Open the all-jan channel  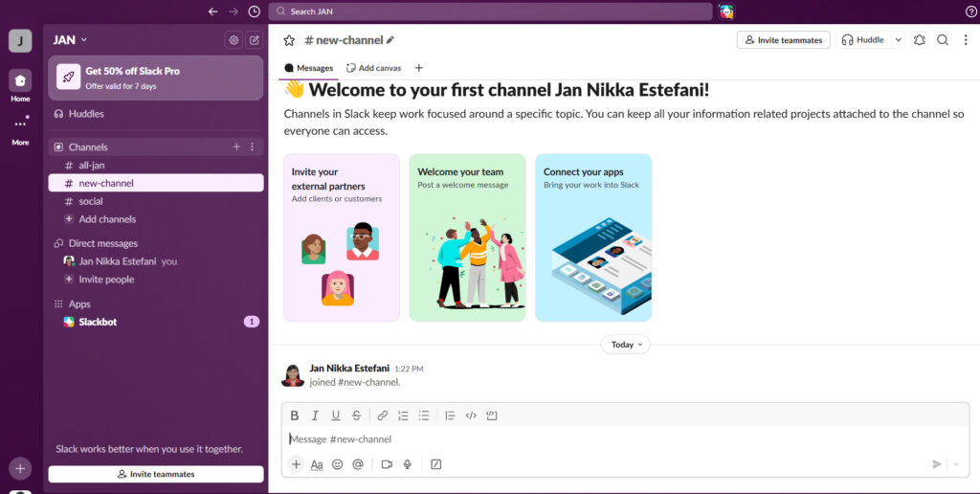[x=156, y=165]
